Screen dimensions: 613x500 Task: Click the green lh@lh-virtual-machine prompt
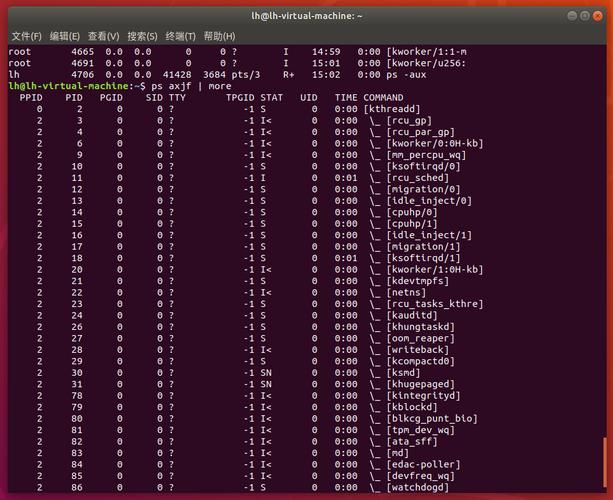tap(68, 86)
